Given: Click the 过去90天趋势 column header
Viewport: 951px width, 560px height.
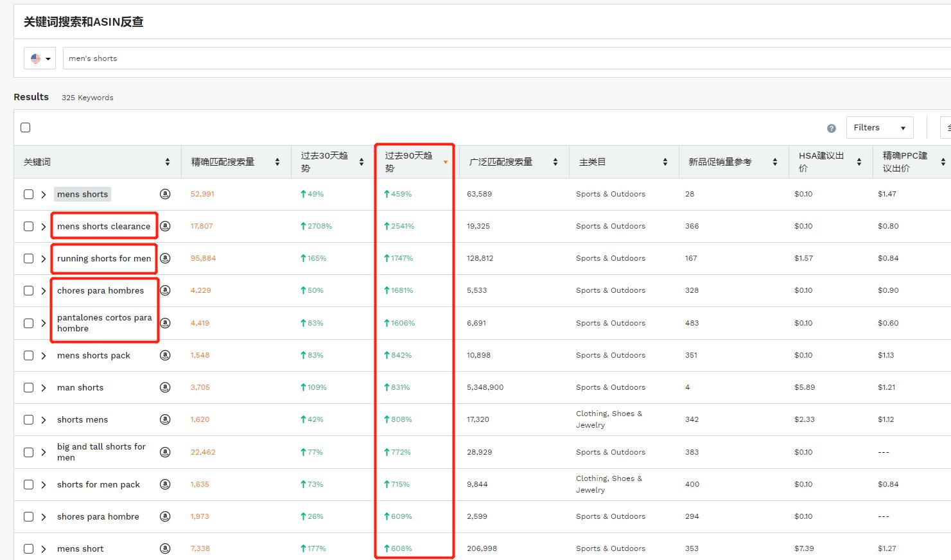Looking at the screenshot, I should coord(409,162).
